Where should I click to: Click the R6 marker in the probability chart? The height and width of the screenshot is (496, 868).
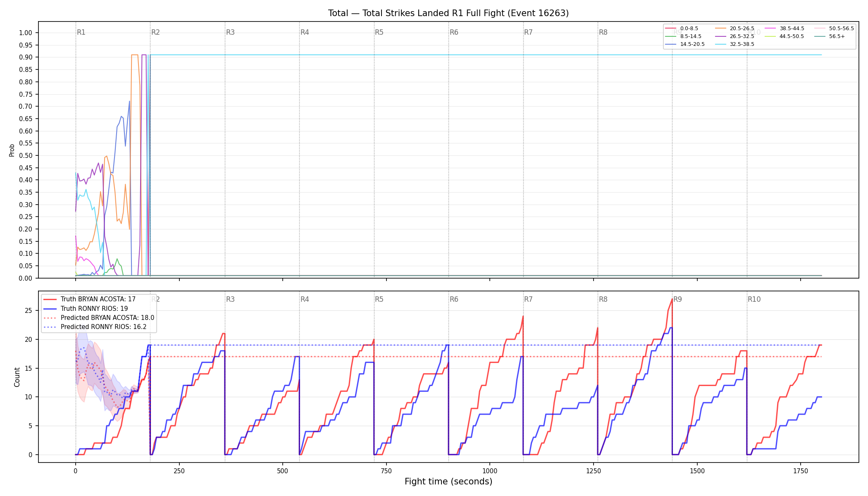click(454, 32)
